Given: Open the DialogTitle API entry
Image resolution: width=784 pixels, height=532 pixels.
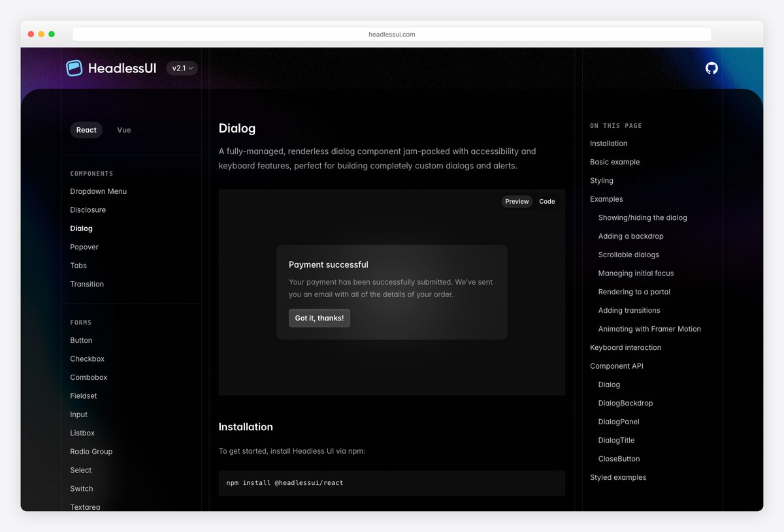Looking at the screenshot, I should point(616,441).
